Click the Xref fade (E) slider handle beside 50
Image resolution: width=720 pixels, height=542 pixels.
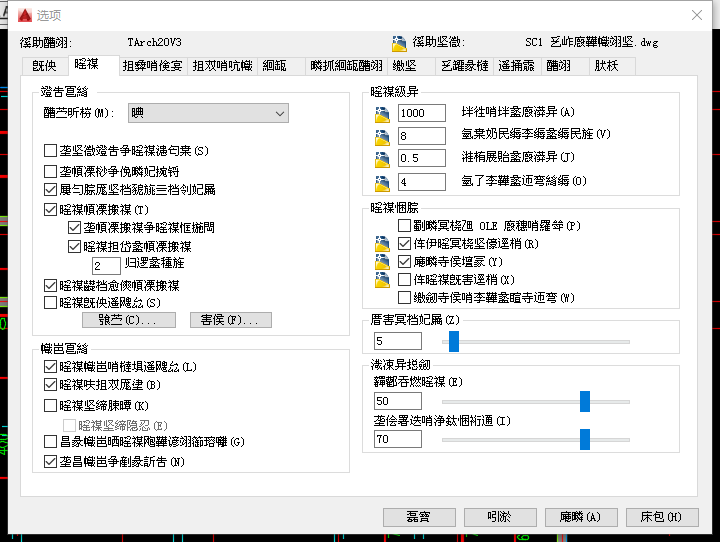(585, 401)
